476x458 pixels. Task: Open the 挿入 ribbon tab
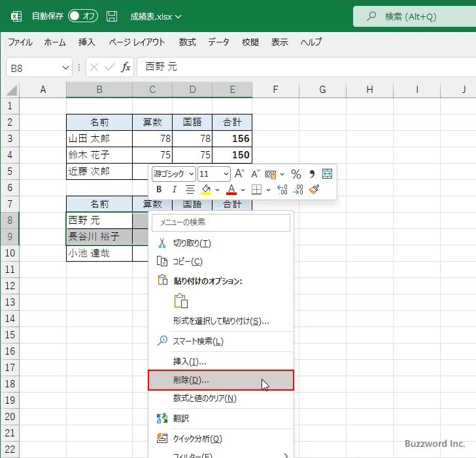[87, 42]
